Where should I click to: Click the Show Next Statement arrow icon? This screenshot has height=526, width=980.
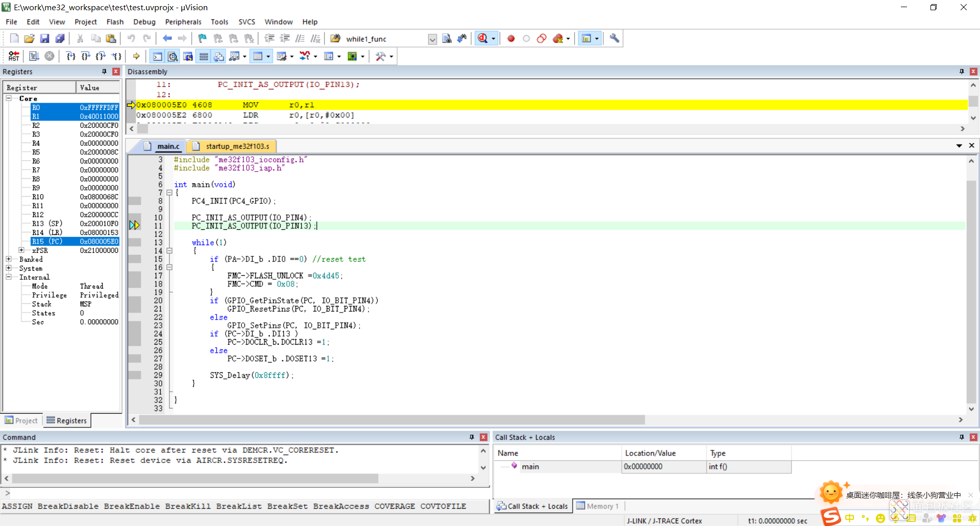pyautogui.click(x=136, y=56)
